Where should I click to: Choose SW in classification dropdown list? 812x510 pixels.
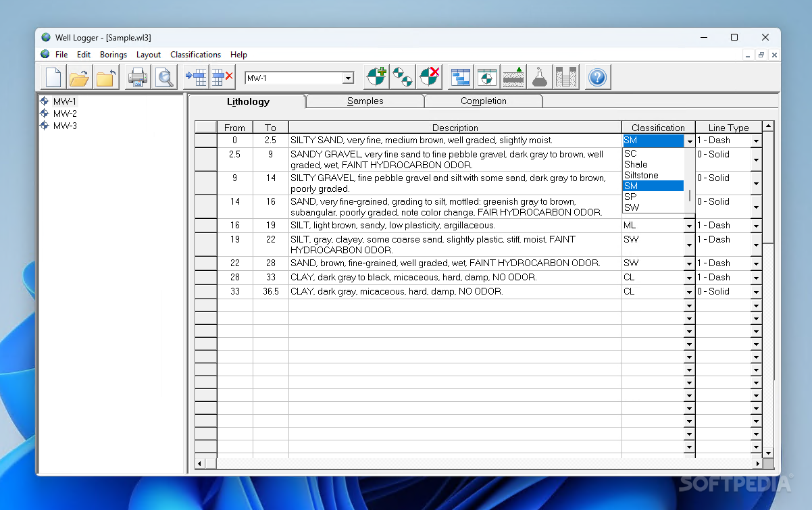653,207
